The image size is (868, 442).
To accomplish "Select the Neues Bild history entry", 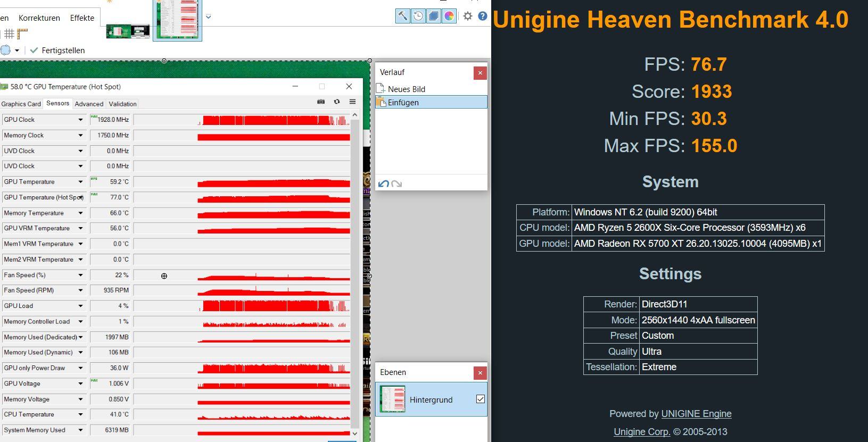I will [x=431, y=89].
